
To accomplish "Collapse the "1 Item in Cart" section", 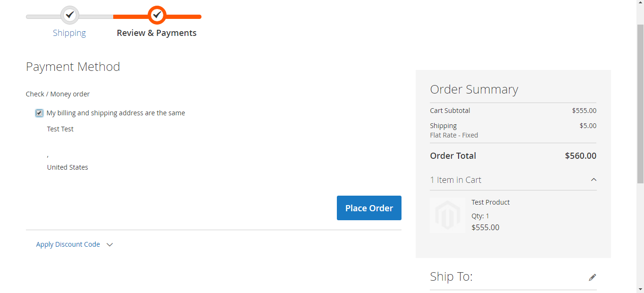I will tap(455, 180).
